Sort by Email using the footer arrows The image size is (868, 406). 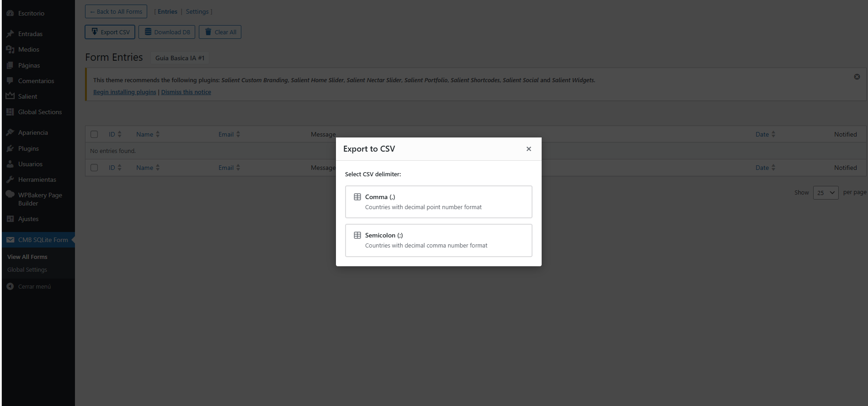click(238, 168)
